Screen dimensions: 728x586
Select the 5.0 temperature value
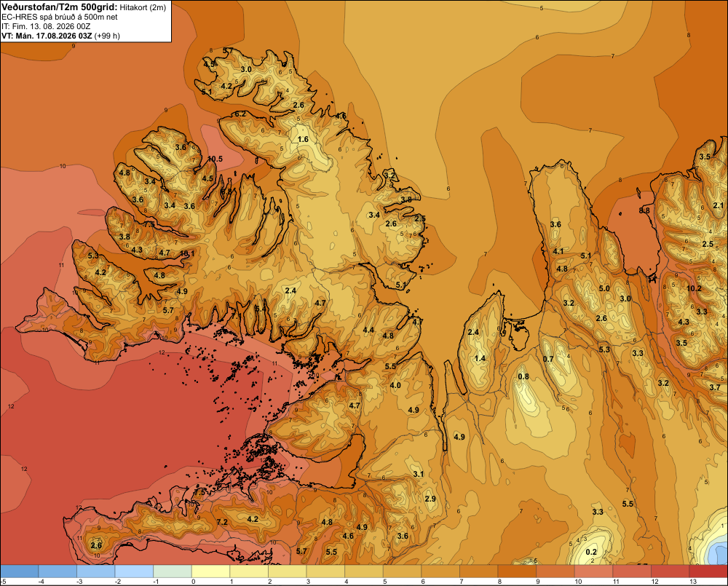coord(604,288)
